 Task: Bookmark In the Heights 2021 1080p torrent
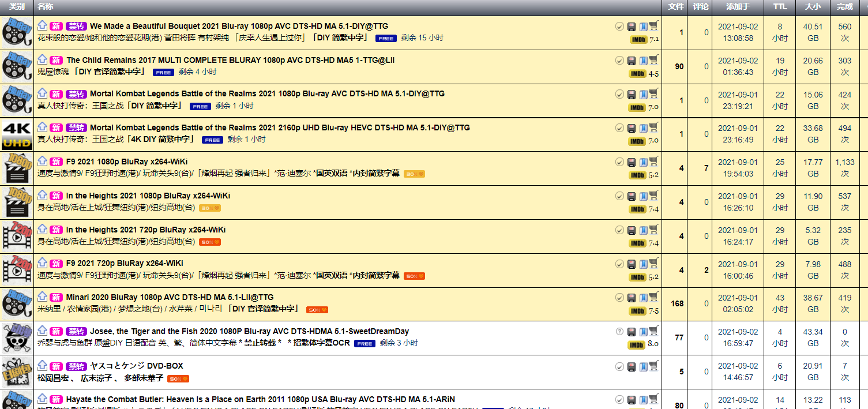[642, 196]
